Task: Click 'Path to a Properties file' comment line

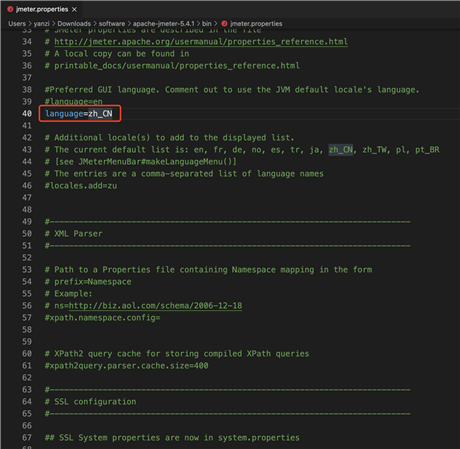Action: [208, 270]
